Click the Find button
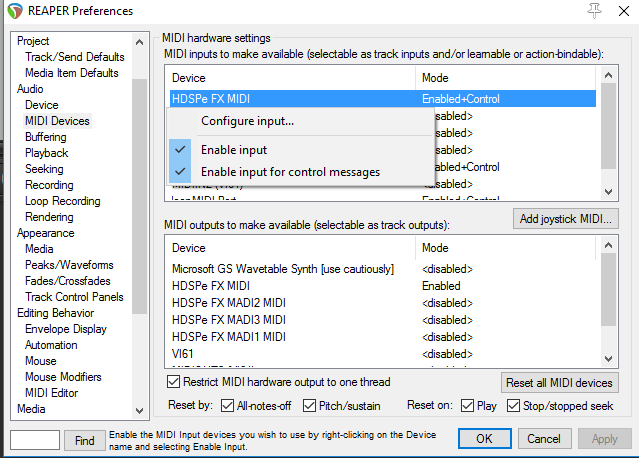Screen dimensions: 639x458 pyautogui.click(x=85, y=440)
